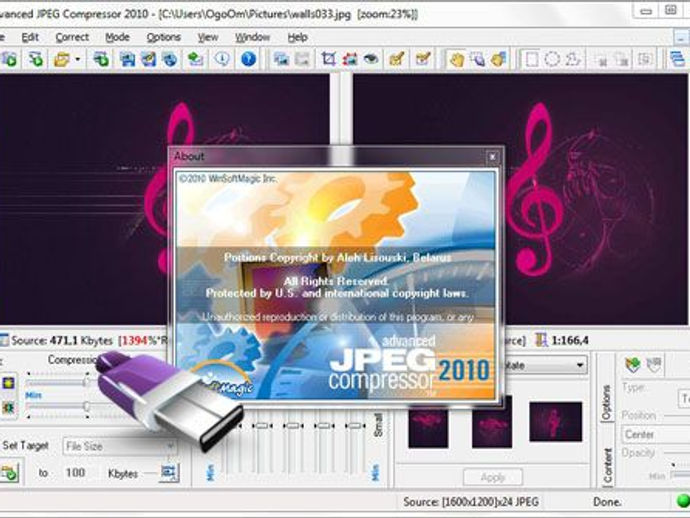Click the Source 471,1 Kbytes label
This screenshot has height=518, width=690.
tap(62, 341)
